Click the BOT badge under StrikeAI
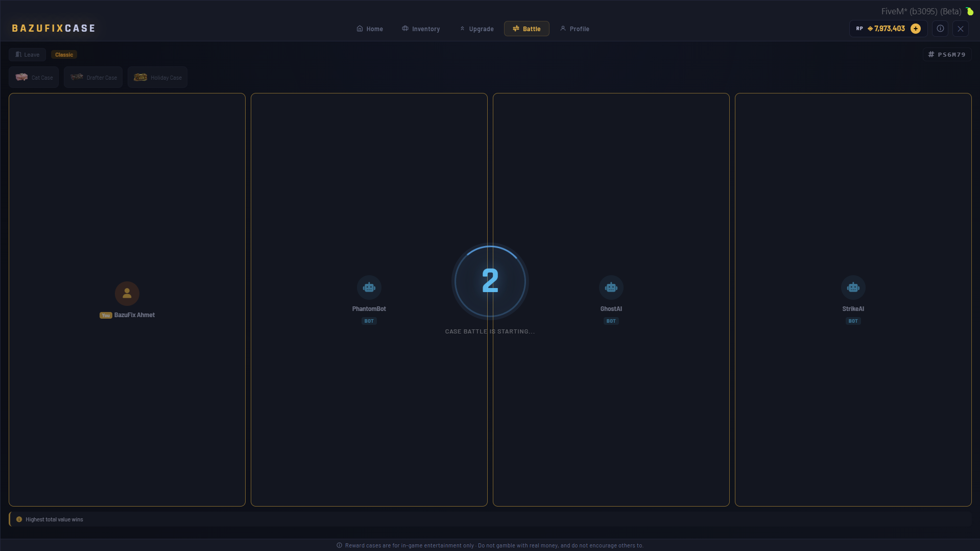Image resolution: width=980 pixels, height=551 pixels. (x=853, y=321)
